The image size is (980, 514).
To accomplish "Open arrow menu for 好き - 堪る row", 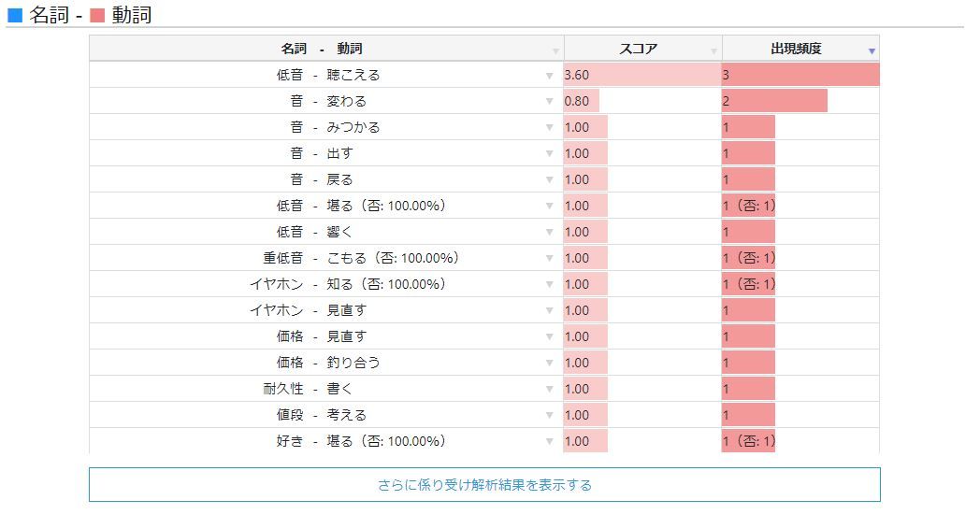I will click(x=550, y=442).
